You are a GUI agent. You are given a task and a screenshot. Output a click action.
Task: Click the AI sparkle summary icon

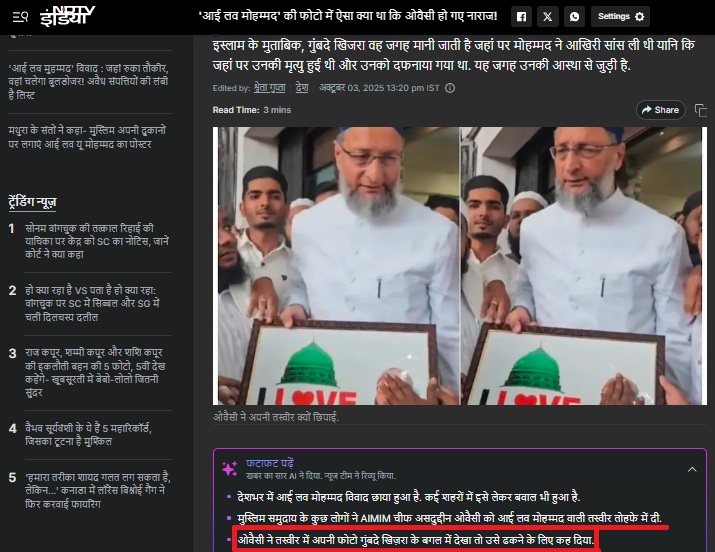click(x=229, y=469)
